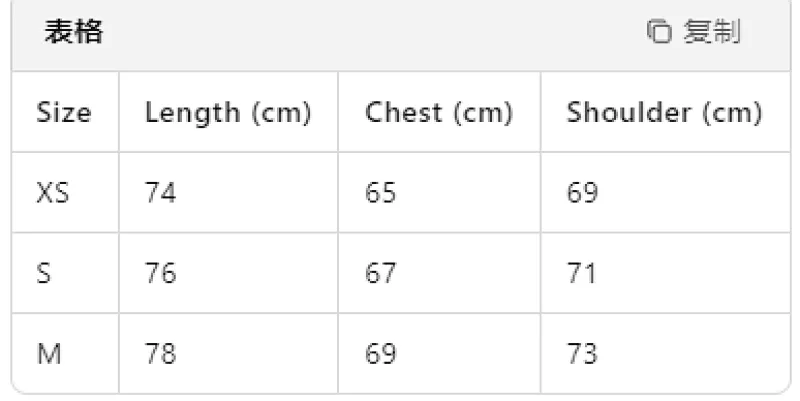Click the S length value 76

coord(161,273)
